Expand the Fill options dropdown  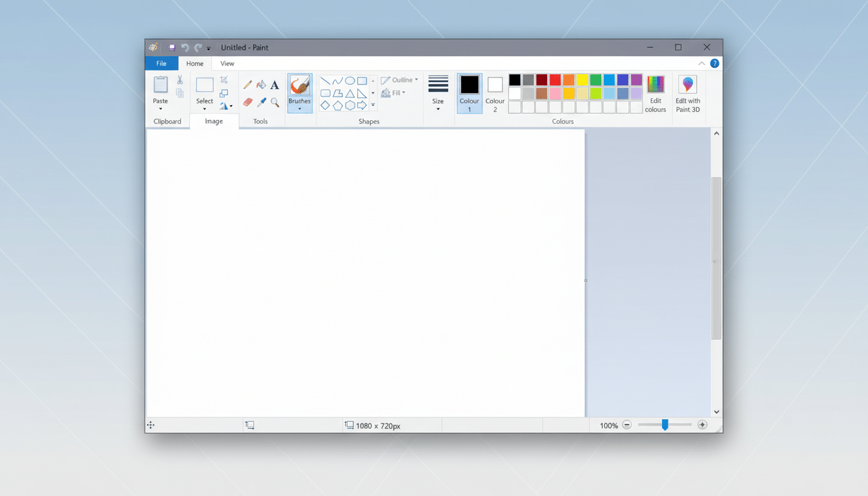[x=395, y=92]
